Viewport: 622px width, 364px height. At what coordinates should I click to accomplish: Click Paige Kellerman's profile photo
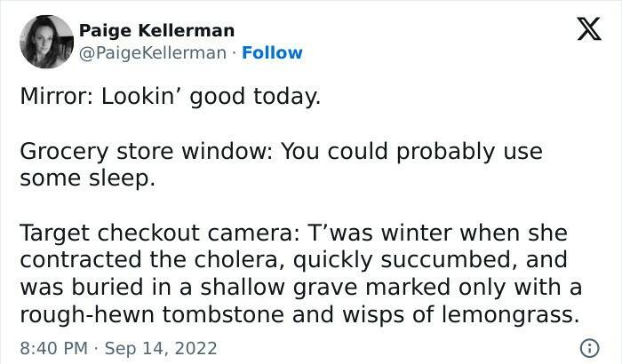44,42
